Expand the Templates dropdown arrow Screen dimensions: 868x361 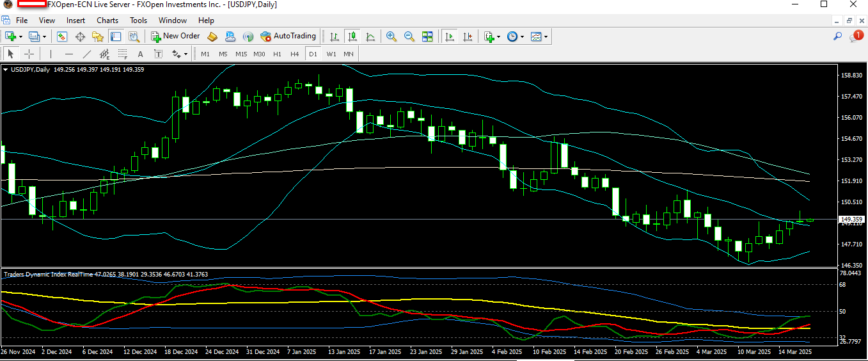546,37
